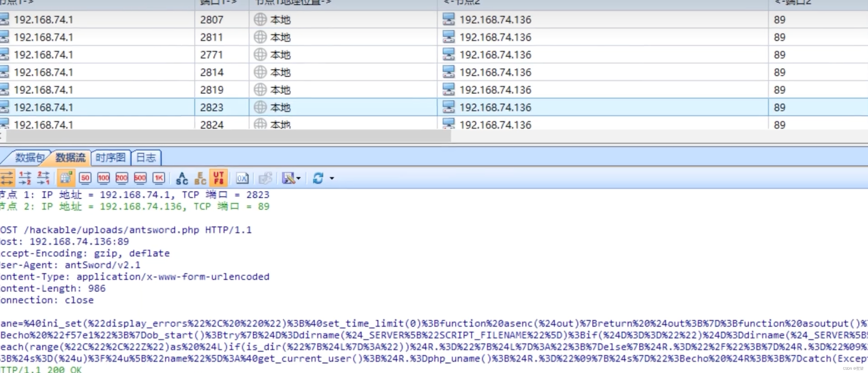Click the Host: 192.168.74.136:89 header line
This screenshot has height=373, width=868.
[x=65, y=241]
